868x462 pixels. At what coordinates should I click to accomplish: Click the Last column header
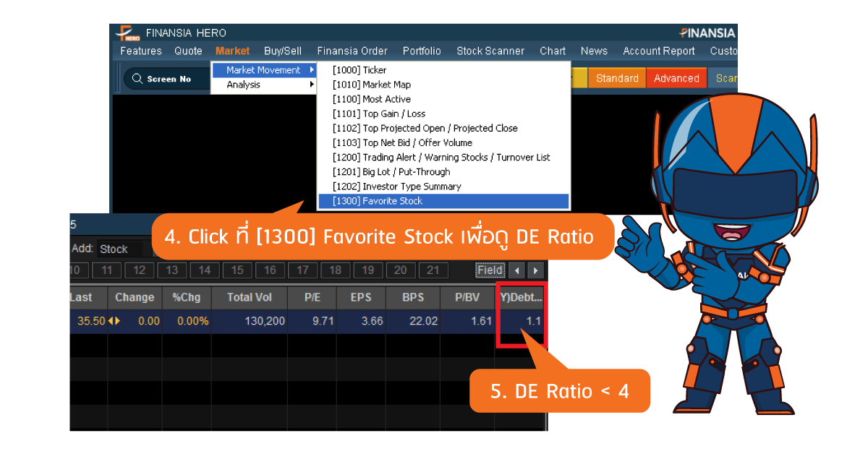coord(88,297)
